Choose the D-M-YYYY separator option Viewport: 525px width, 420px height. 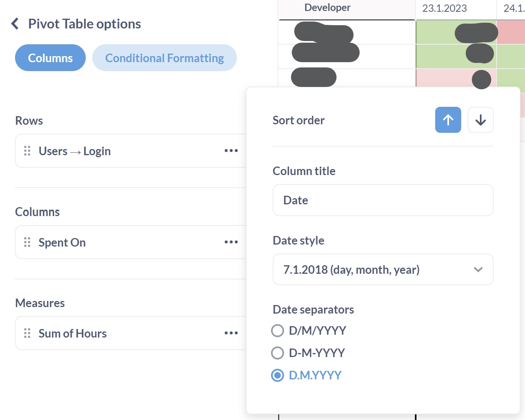click(x=278, y=353)
